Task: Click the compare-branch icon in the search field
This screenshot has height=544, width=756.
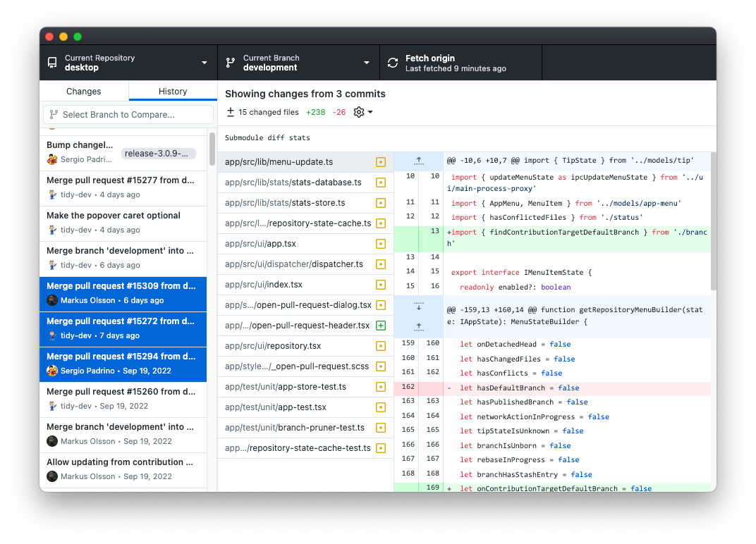Action: (54, 113)
